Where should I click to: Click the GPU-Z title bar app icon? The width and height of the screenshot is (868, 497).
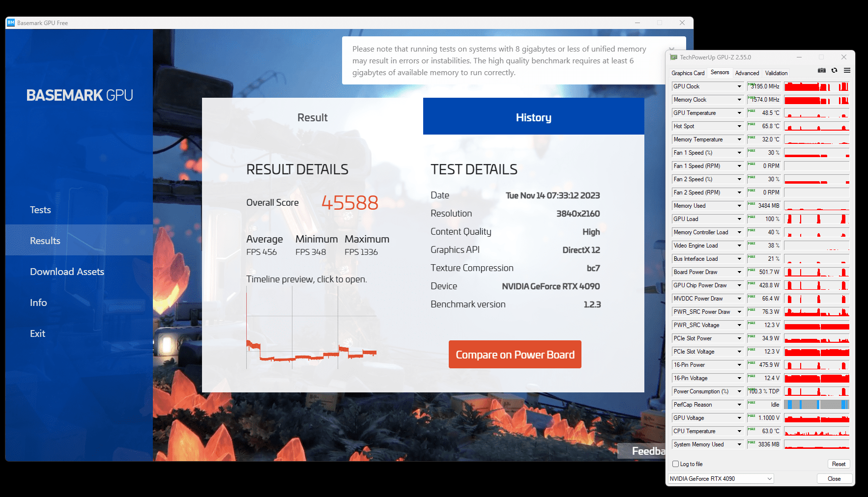pyautogui.click(x=673, y=57)
